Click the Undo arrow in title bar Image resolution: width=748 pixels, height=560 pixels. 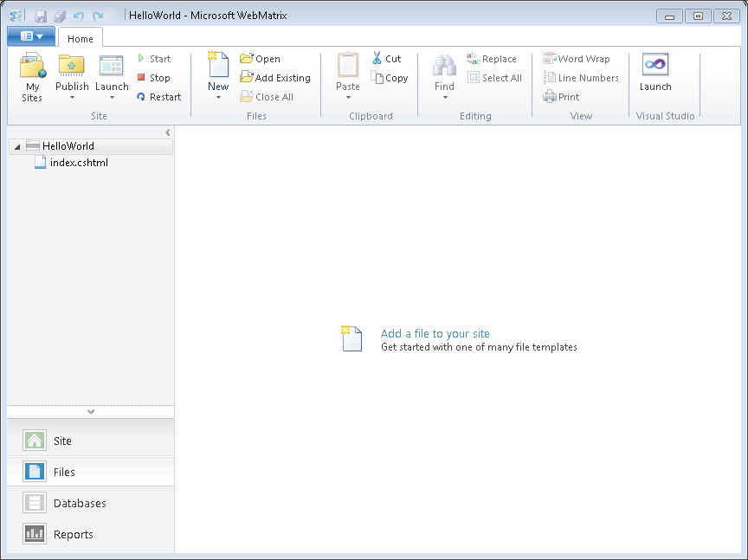point(78,16)
